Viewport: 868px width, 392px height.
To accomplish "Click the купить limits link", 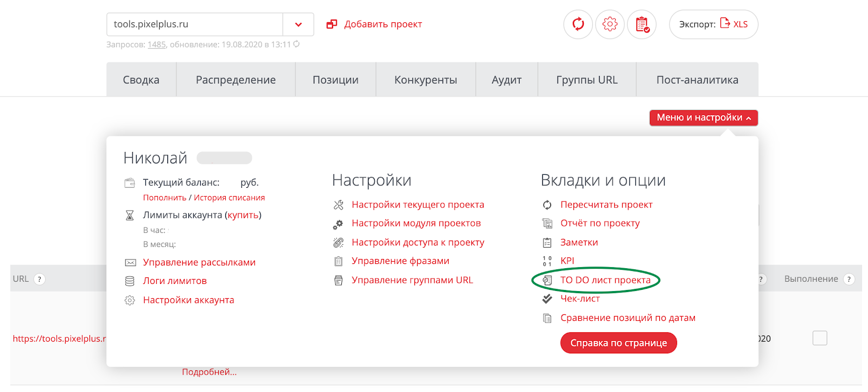I will (243, 215).
